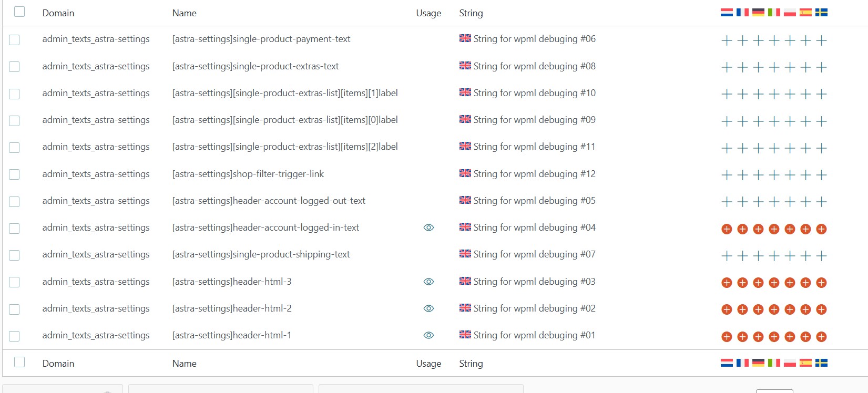This screenshot has height=393, width=868.
Task: Add Italian translation for debuging #12 string
Action: click(774, 175)
